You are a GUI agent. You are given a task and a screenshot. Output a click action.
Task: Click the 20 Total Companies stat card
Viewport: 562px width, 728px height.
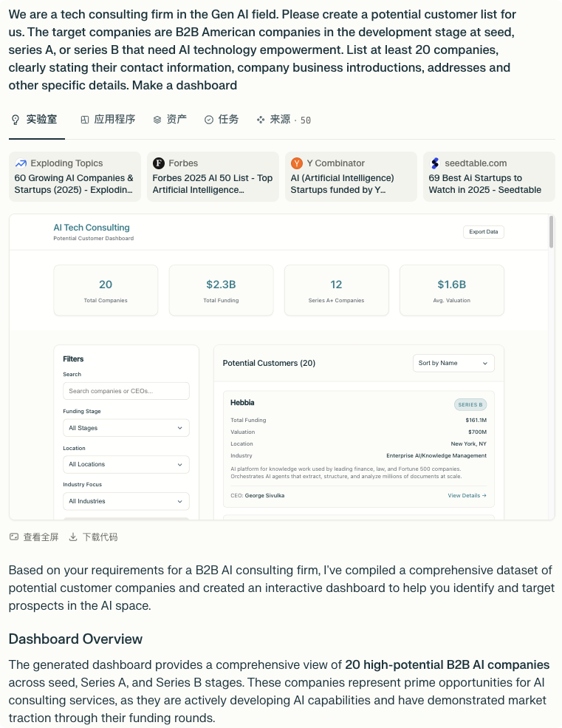pyautogui.click(x=106, y=290)
